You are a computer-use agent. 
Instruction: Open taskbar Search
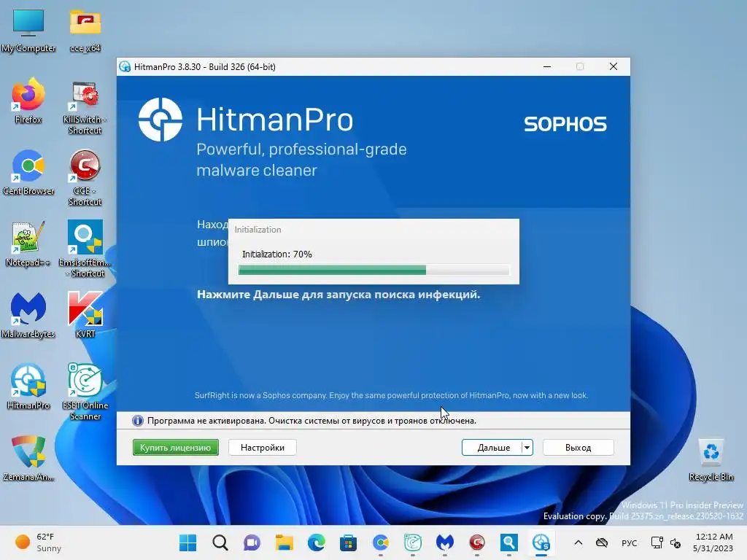(x=220, y=542)
